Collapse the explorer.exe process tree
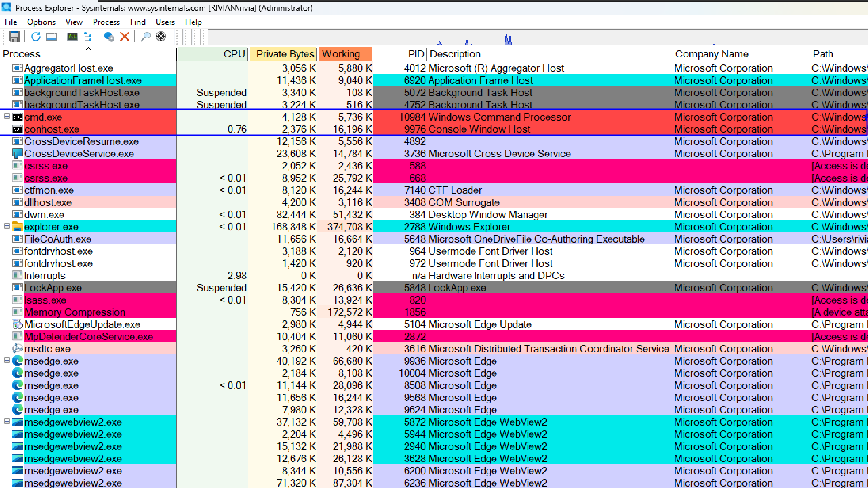This screenshot has height=488, width=868. point(7,226)
